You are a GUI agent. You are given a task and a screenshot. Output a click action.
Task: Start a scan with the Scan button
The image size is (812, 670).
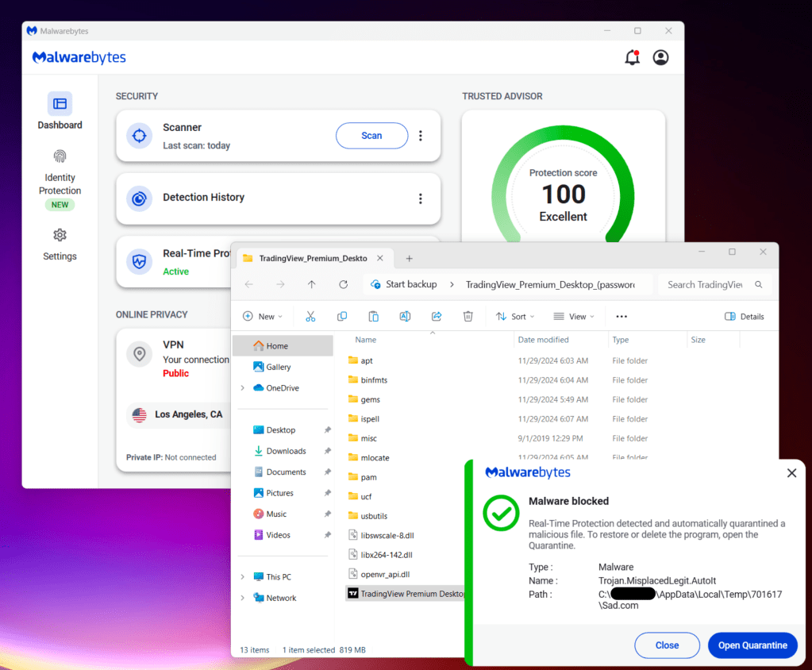pos(371,136)
